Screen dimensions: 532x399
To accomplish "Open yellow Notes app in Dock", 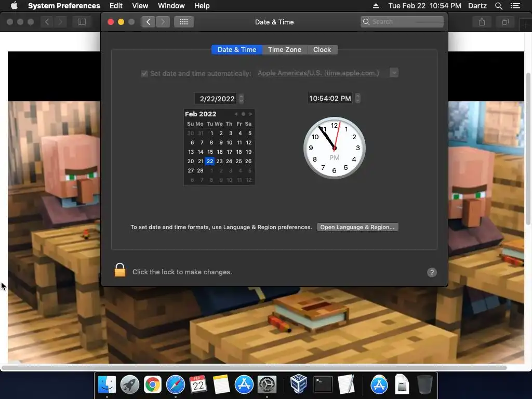I will [x=221, y=385].
